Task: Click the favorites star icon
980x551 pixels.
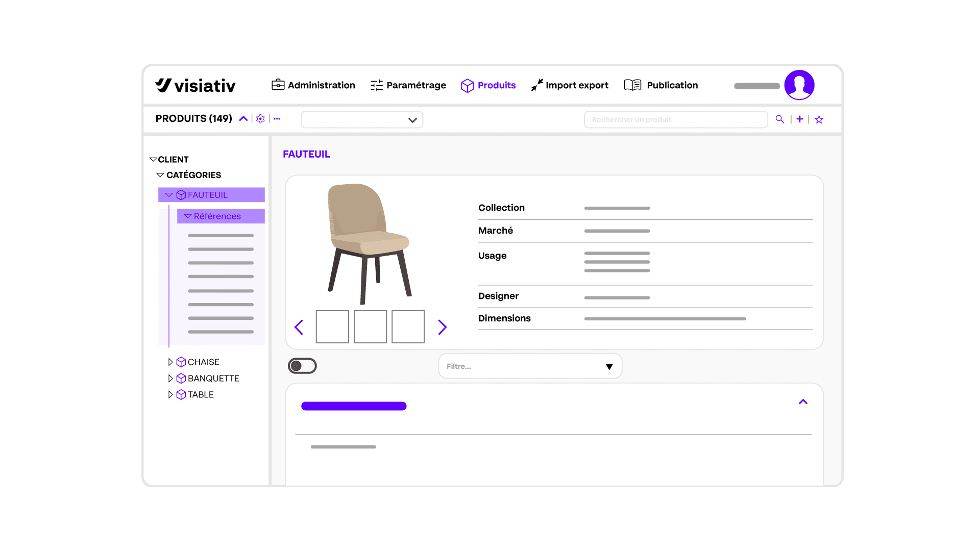Action: [x=819, y=119]
